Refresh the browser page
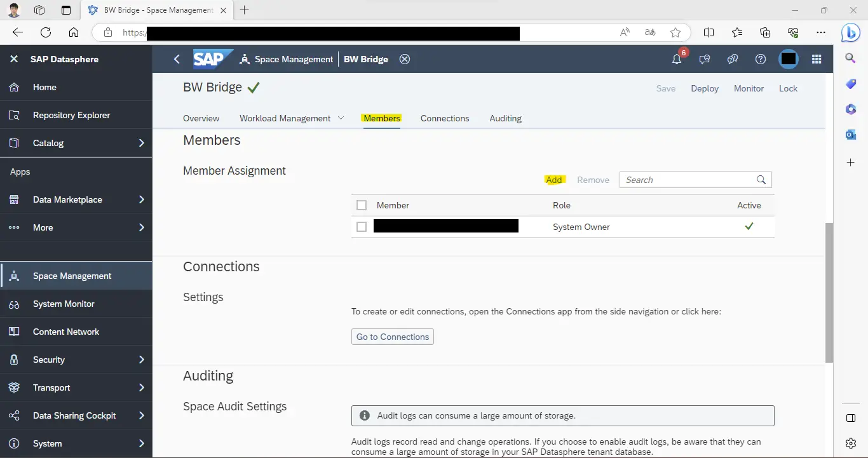This screenshot has height=458, width=868. coord(46,32)
